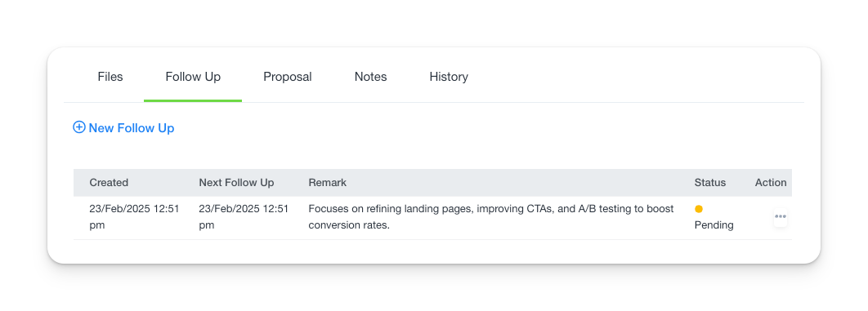This screenshot has width=868, height=311.
Task: Click the next follow up date cell
Action: (x=244, y=217)
